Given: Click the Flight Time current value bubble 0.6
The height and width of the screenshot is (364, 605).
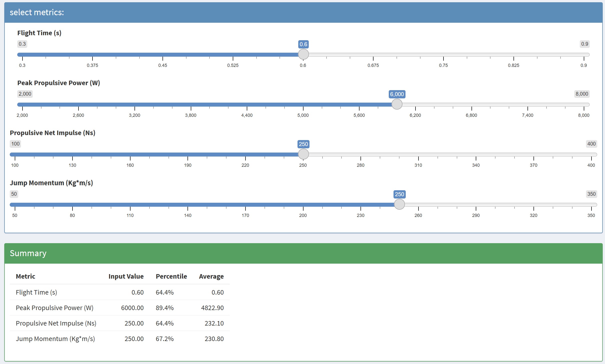Looking at the screenshot, I should [x=303, y=44].
